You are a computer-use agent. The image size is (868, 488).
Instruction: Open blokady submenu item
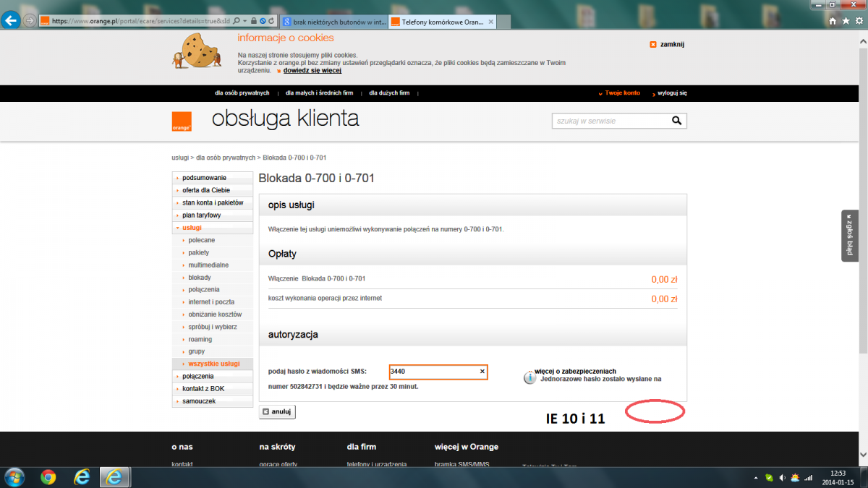tap(200, 278)
